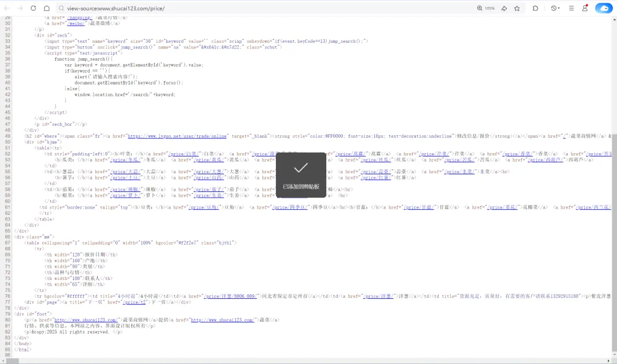Open the /price/冬瓜/ link
617x364 pixels.
pyautogui.click(x=126, y=160)
